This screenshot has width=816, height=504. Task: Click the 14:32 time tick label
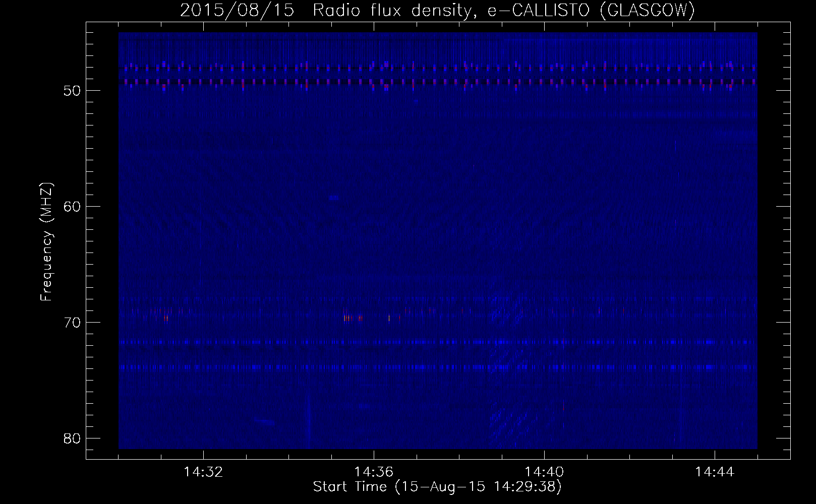click(x=203, y=472)
